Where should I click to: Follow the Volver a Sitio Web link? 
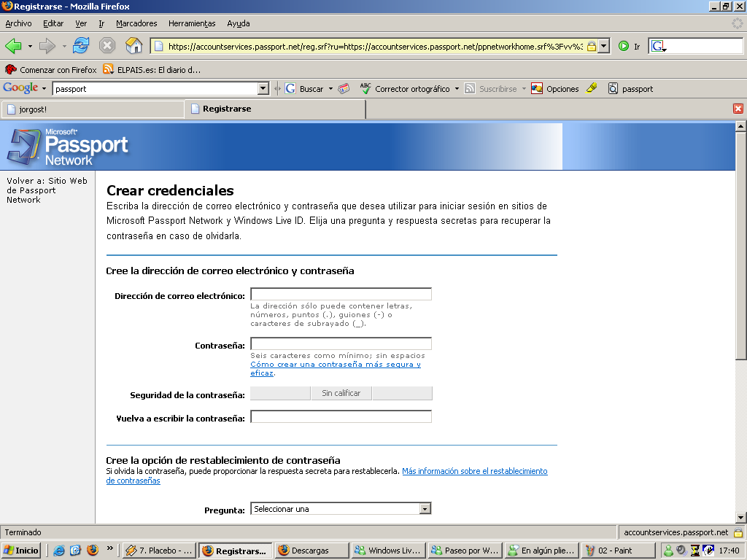47,190
